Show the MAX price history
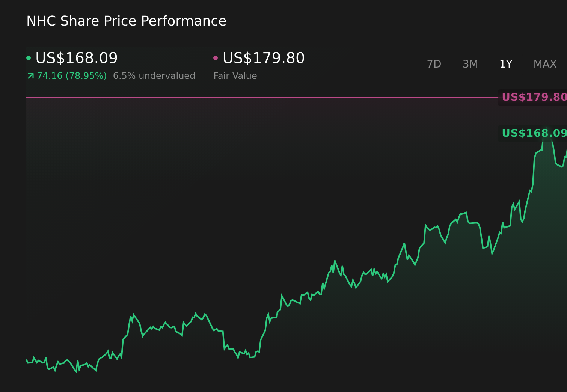 pos(545,64)
